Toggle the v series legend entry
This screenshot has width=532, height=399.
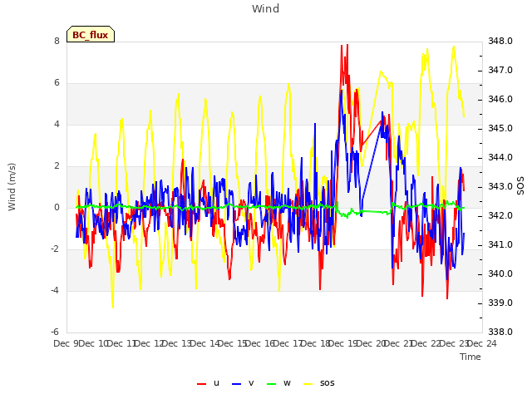pos(243,383)
